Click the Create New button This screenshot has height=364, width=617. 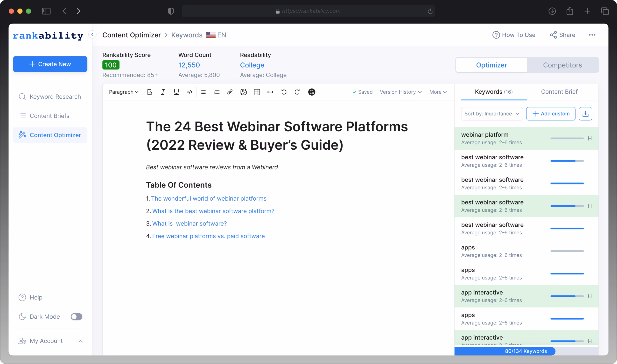point(50,64)
